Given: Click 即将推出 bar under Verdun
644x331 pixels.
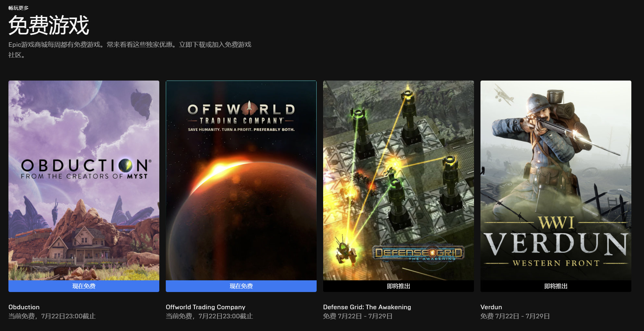Looking at the screenshot, I should 556,286.
